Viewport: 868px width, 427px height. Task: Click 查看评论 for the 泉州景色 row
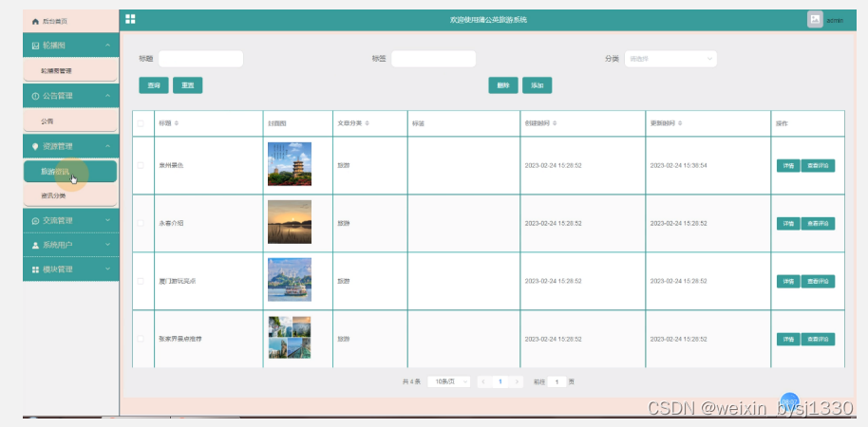click(819, 166)
